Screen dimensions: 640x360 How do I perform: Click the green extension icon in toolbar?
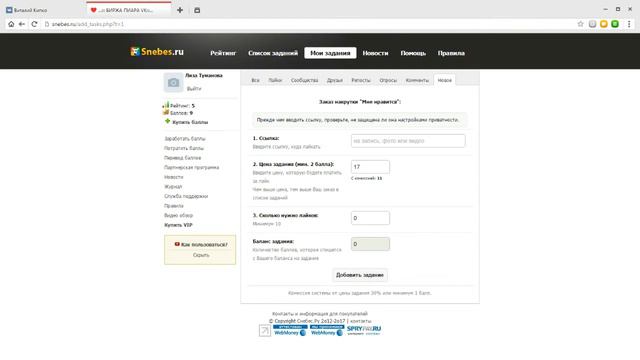615,24
